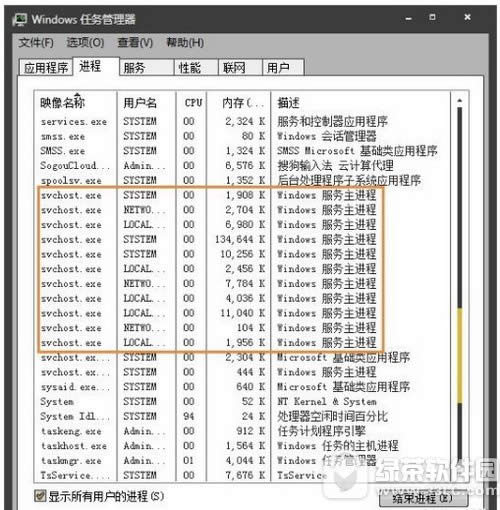
Task: Maximize the Task Manager window
Action: pyautogui.click(x=432, y=17)
